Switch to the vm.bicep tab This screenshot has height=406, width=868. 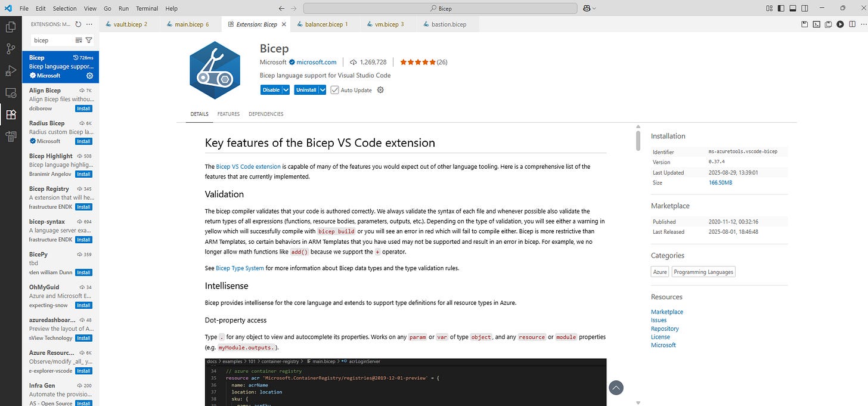pyautogui.click(x=389, y=24)
